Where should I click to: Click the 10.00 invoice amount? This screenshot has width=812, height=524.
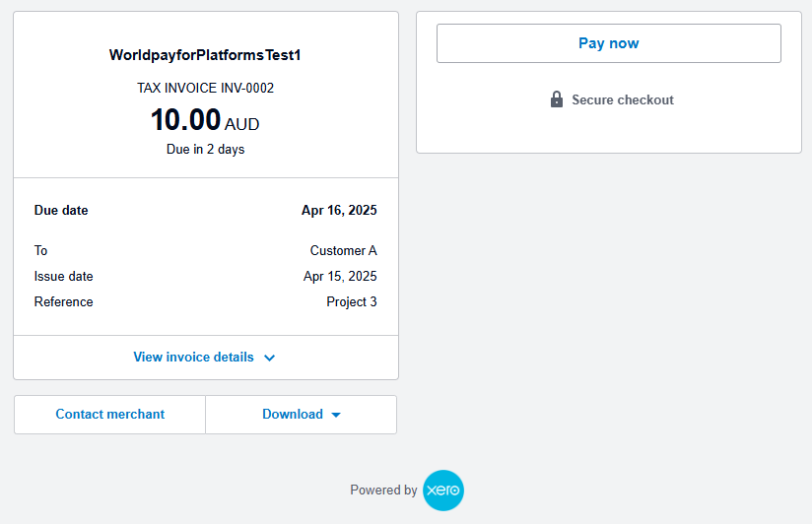185,120
